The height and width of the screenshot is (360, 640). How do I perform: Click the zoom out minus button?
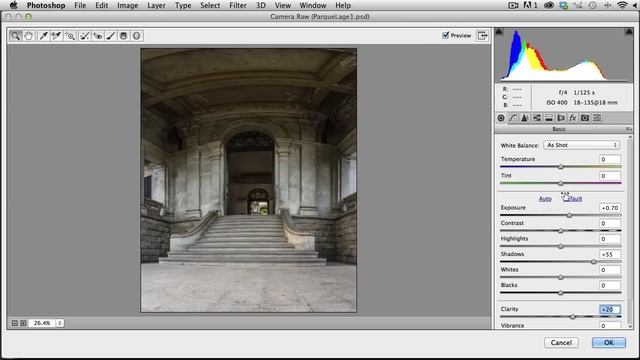tap(15, 323)
